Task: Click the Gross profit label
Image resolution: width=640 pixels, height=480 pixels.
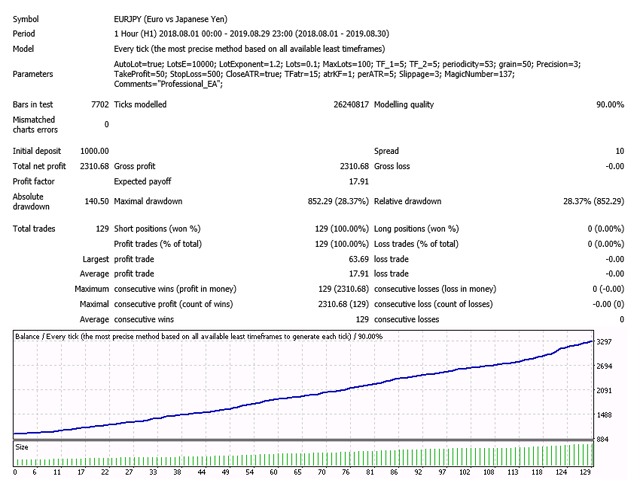Action: (135, 166)
